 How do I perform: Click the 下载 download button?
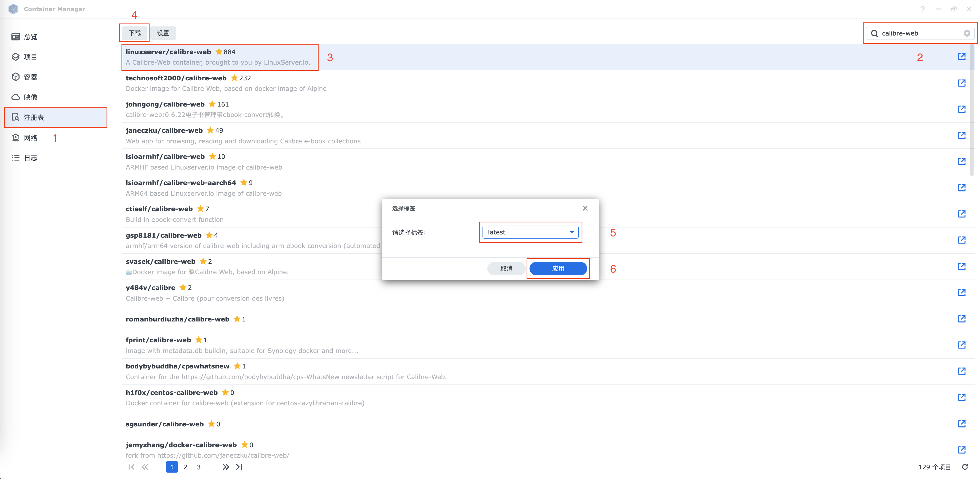pos(135,33)
